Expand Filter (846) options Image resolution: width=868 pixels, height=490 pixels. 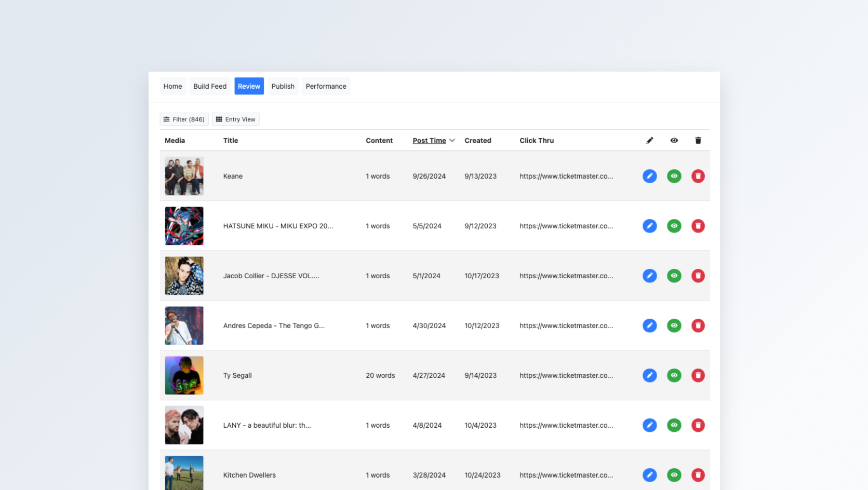[184, 119]
